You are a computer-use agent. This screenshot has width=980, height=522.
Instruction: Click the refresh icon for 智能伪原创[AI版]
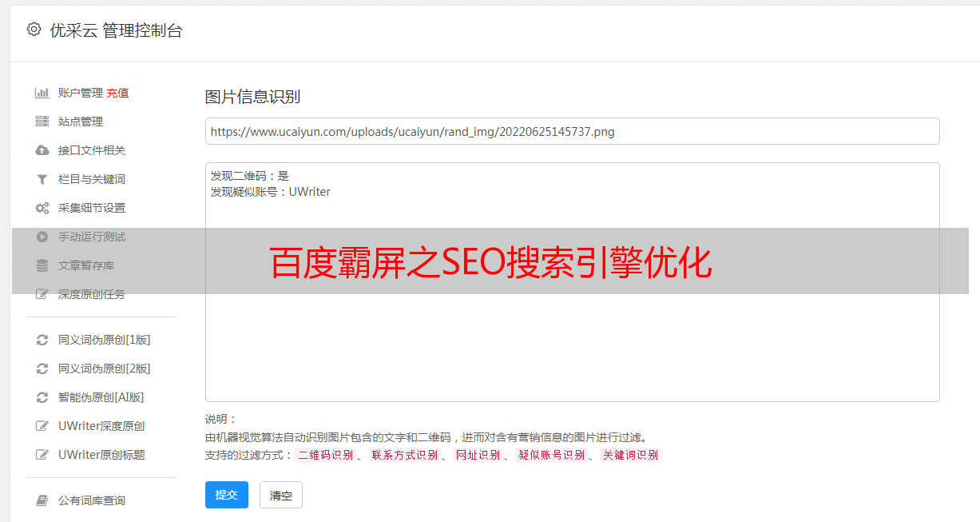pyautogui.click(x=42, y=397)
